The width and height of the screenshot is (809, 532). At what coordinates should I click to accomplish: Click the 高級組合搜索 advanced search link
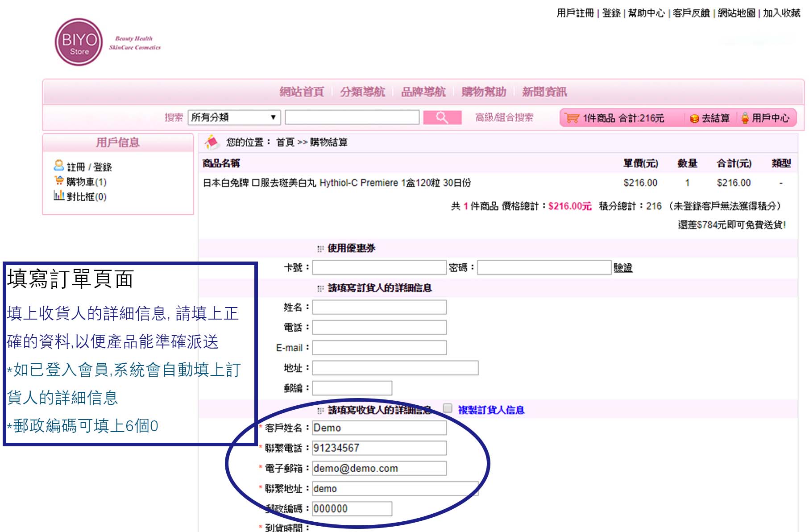504,117
